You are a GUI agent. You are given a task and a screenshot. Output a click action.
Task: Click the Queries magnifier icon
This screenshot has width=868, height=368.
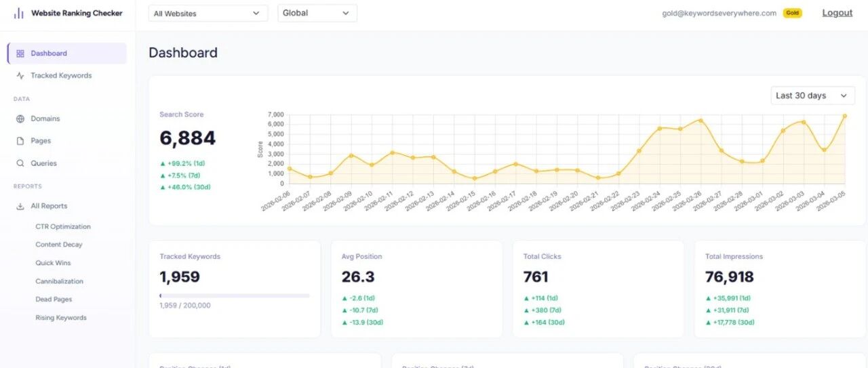click(x=20, y=163)
